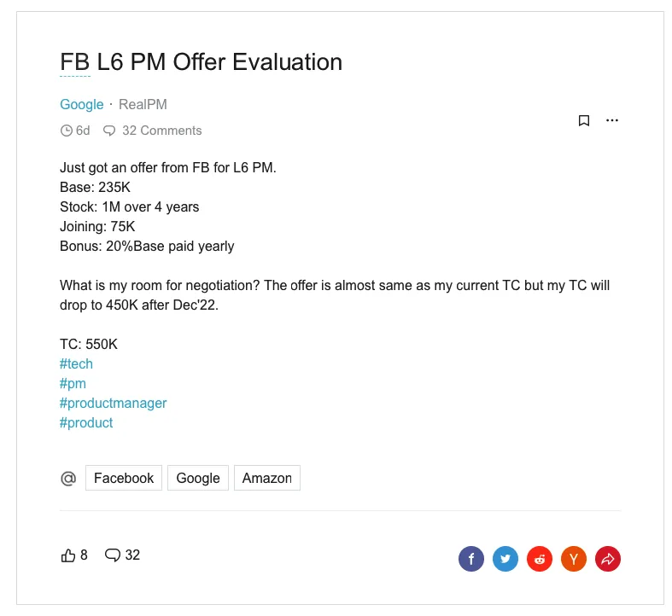Open comments via bottom speech bubble icon

tap(113, 555)
